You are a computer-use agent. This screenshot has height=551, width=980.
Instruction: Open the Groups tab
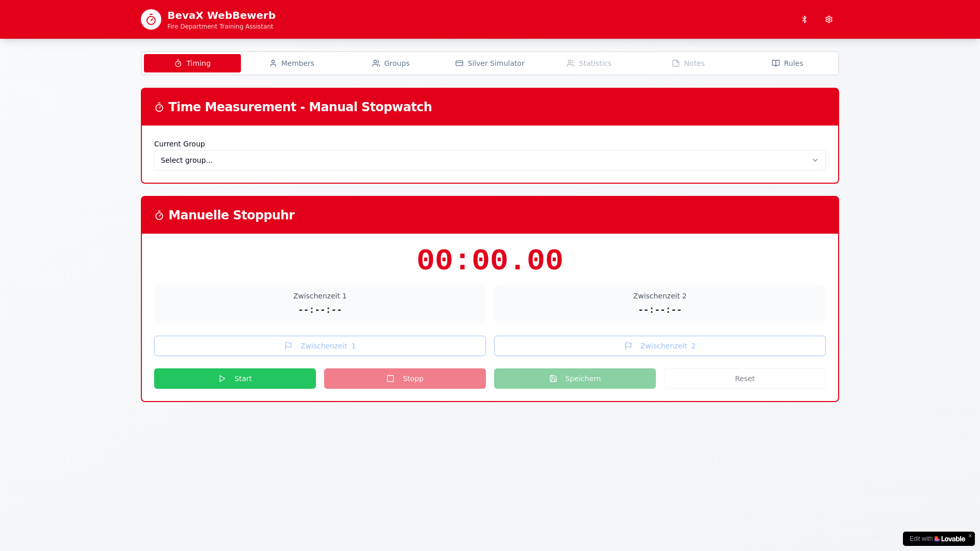391,63
